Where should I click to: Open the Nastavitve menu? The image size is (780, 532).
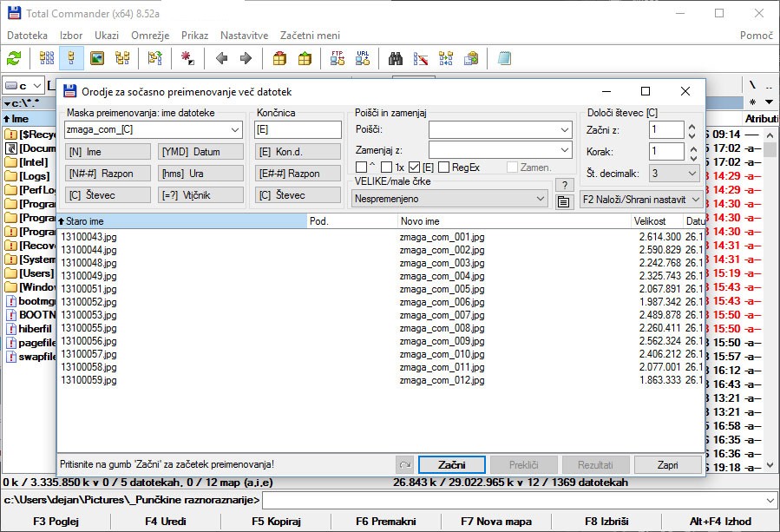click(x=244, y=36)
